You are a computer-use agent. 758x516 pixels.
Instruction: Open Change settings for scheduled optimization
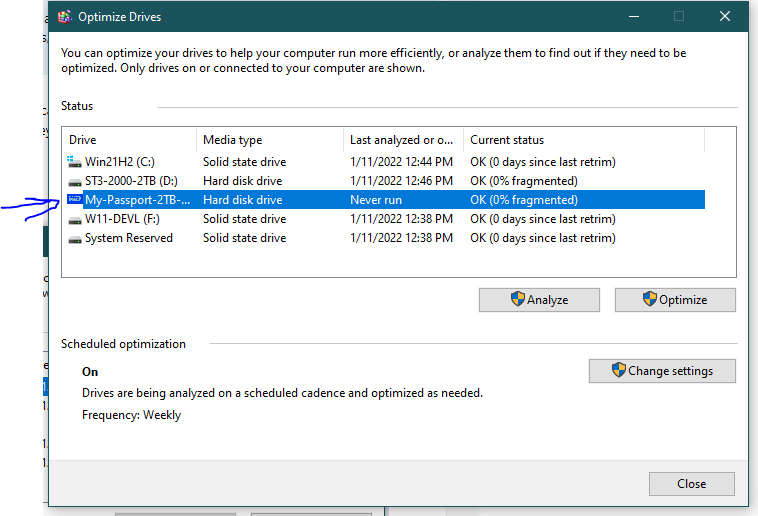(x=662, y=371)
